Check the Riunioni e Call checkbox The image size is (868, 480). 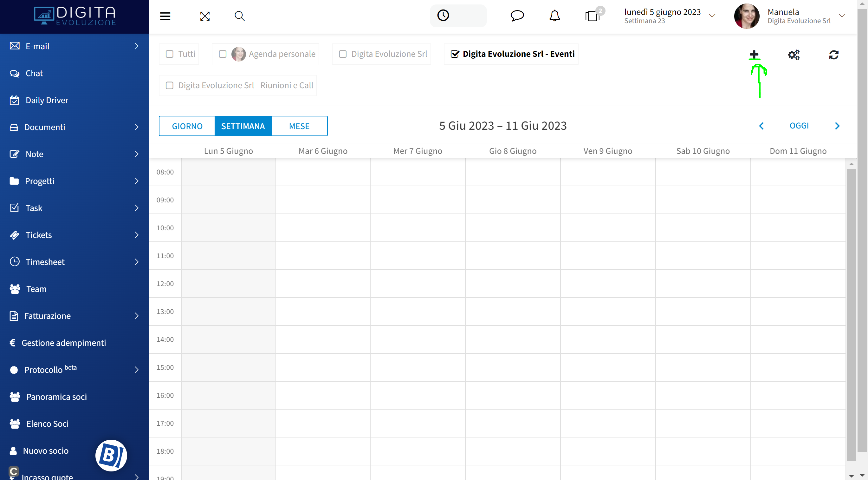pyautogui.click(x=170, y=85)
